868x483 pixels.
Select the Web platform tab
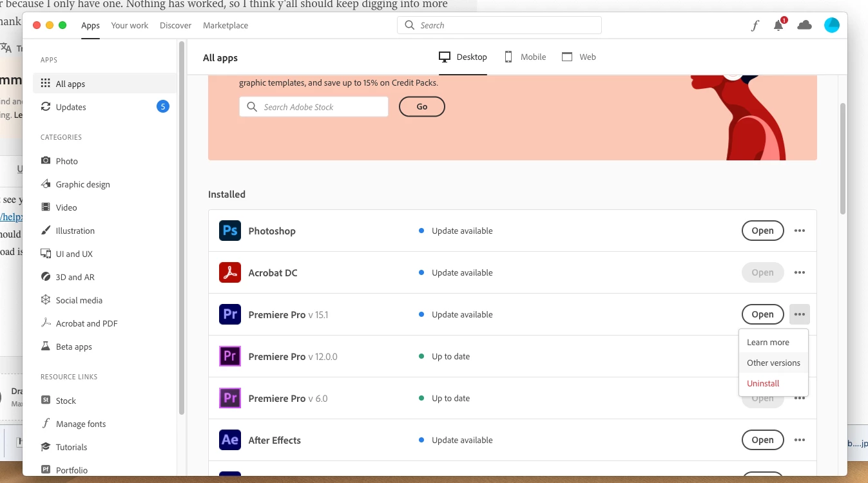(x=579, y=57)
